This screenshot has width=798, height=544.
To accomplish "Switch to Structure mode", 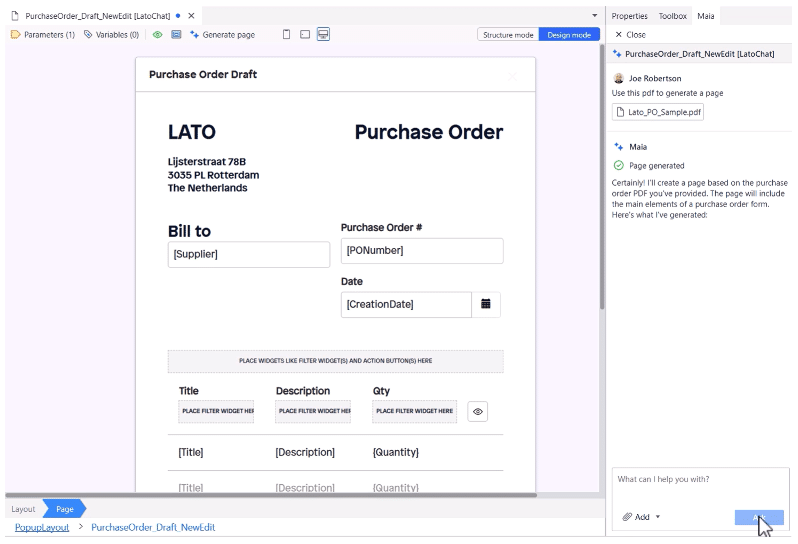I will pyautogui.click(x=508, y=35).
